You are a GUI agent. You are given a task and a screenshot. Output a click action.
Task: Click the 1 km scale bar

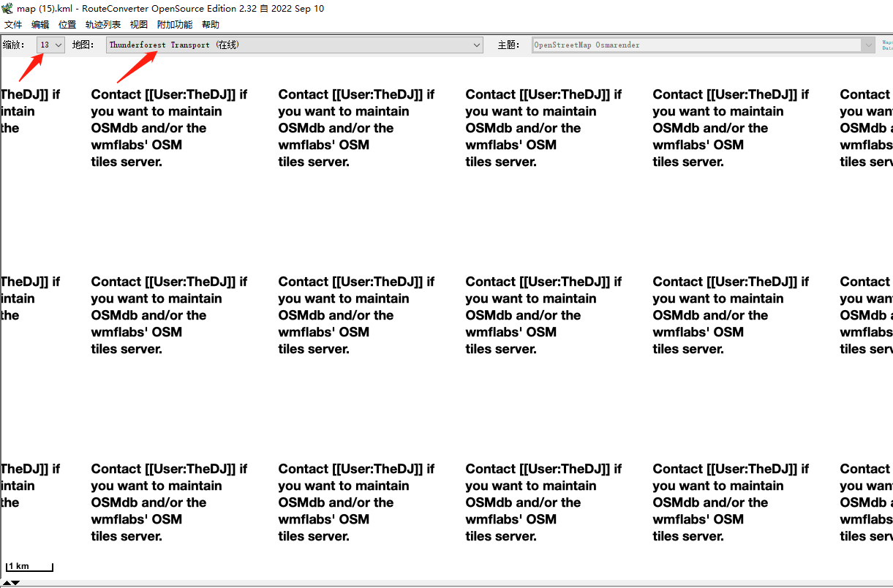[x=29, y=567]
